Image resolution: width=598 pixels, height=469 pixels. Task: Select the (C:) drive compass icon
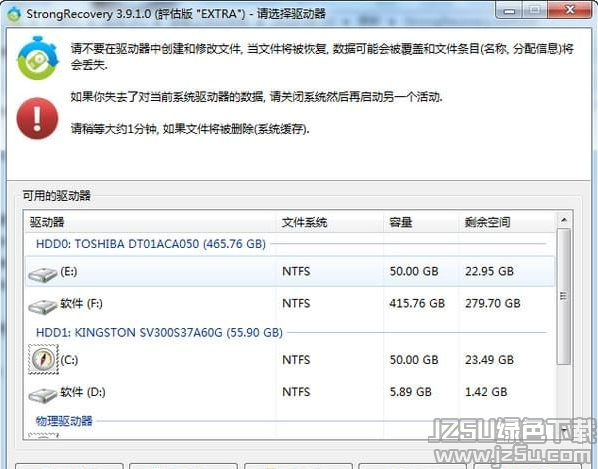[x=43, y=359]
